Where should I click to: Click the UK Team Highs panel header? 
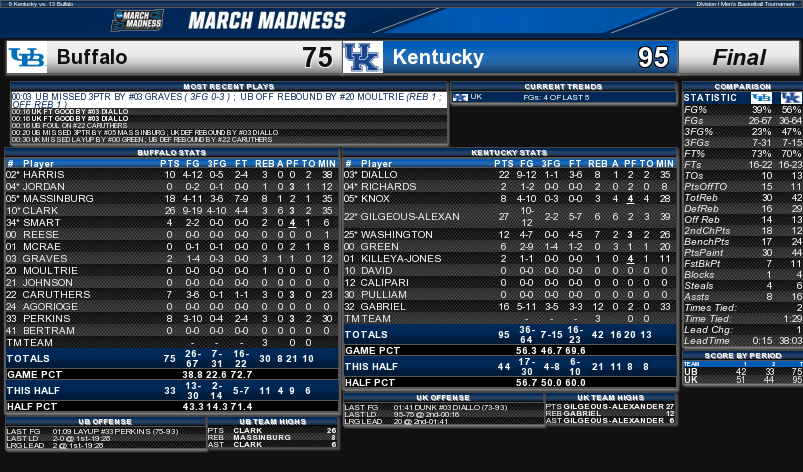pyautogui.click(x=610, y=397)
